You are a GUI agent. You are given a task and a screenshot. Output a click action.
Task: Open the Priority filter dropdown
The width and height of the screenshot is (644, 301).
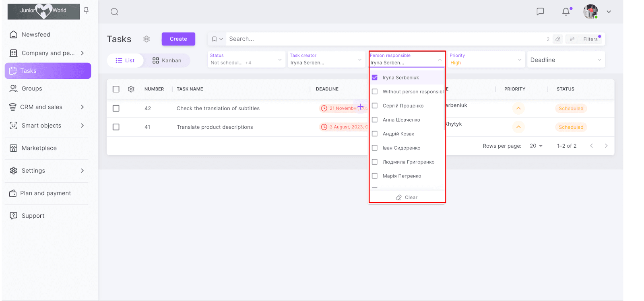[x=485, y=60]
